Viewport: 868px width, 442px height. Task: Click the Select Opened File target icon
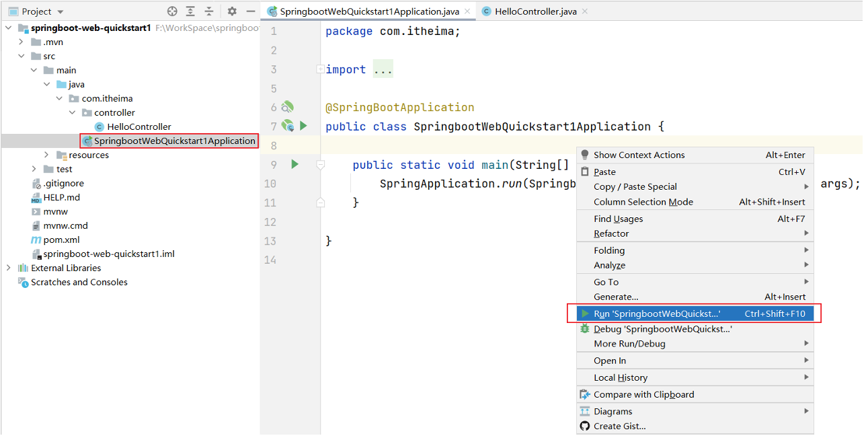pos(172,11)
